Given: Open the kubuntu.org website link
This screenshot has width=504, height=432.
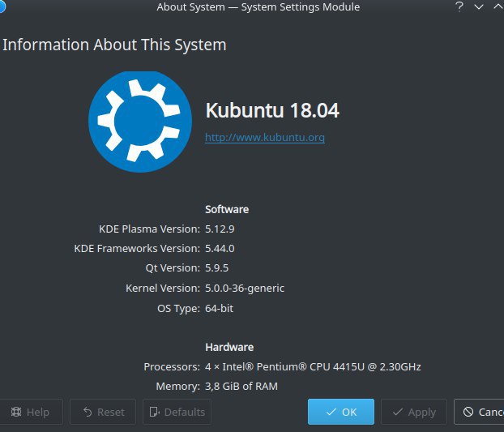Looking at the screenshot, I should (265, 138).
